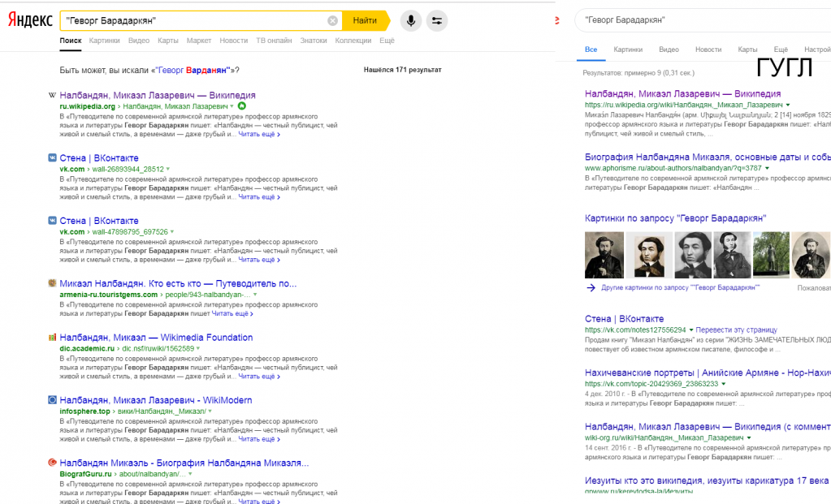This screenshot has height=504, width=831.
Task: Click the BiografGuru.ru red favicon
Action: (52, 463)
